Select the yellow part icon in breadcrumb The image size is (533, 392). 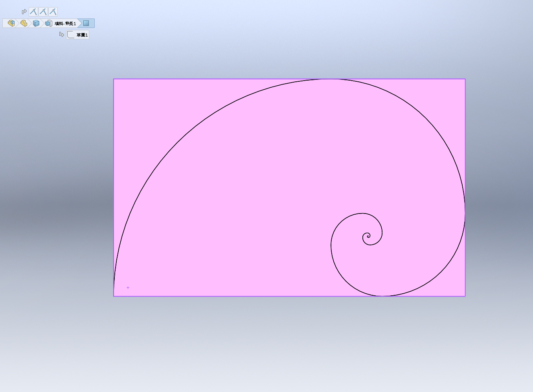24,23
